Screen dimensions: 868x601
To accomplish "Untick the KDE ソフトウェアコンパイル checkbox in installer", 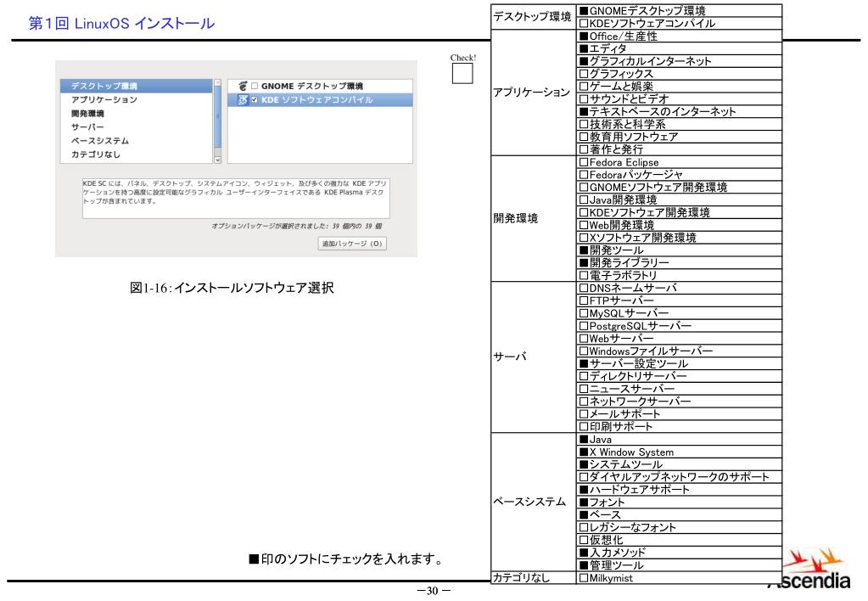I will [255, 99].
